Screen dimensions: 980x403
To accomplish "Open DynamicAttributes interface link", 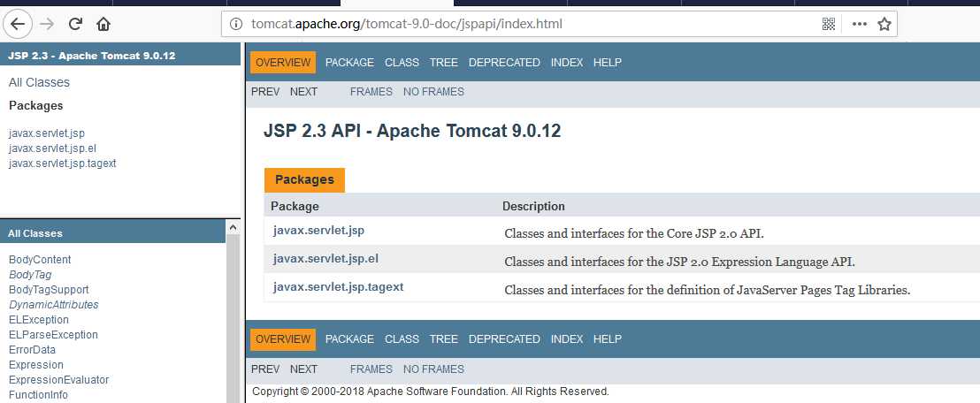I will (54, 305).
